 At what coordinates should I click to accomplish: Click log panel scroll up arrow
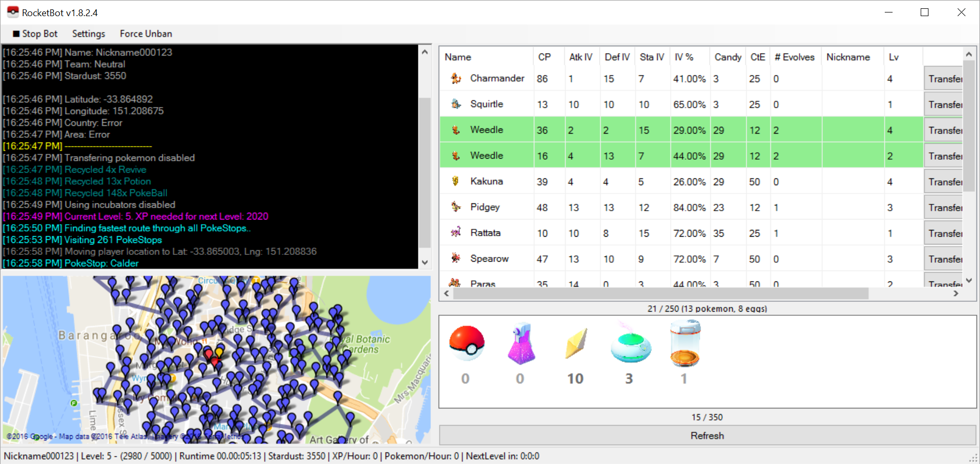(425, 51)
